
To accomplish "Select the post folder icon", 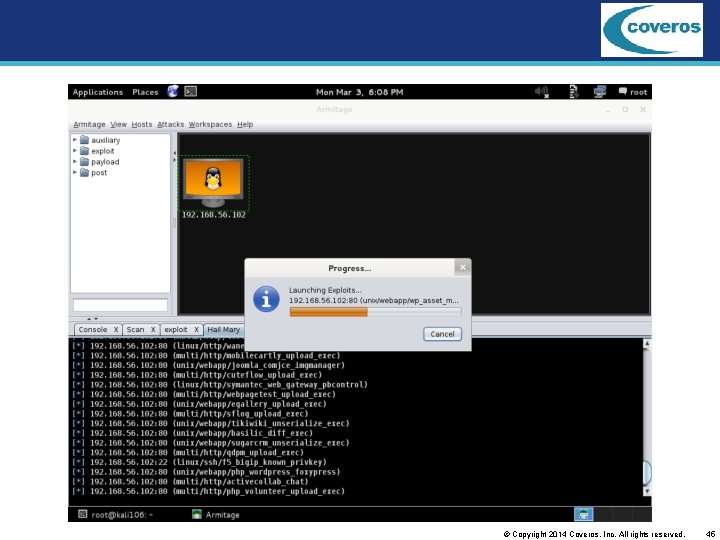I will pos(84,173).
